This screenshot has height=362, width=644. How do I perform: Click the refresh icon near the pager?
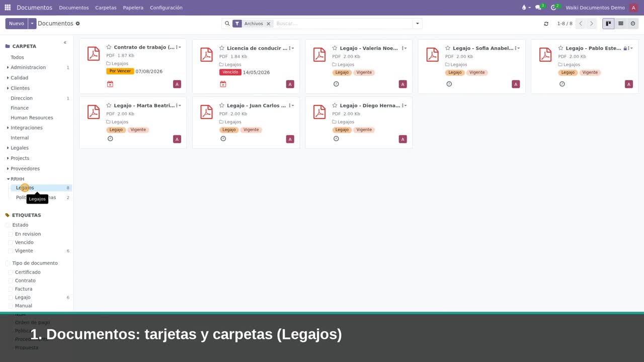[546, 24]
